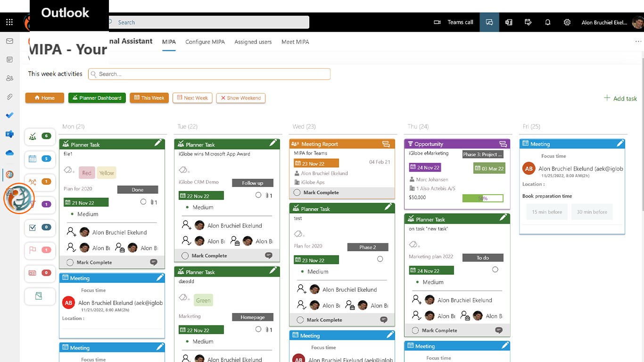This screenshot has height=362, width=644.
Task: Open the notifications bell
Action: [x=548, y=22]
